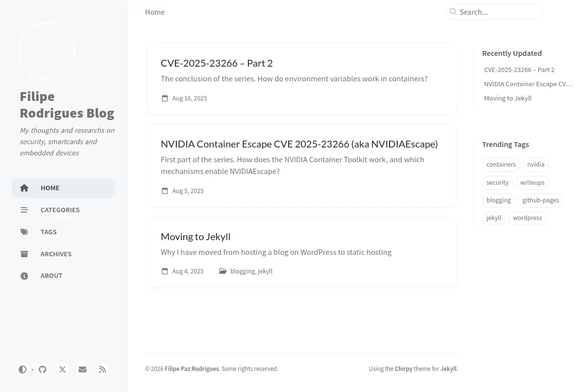Select the writeups tag

(x=532, y=182)
